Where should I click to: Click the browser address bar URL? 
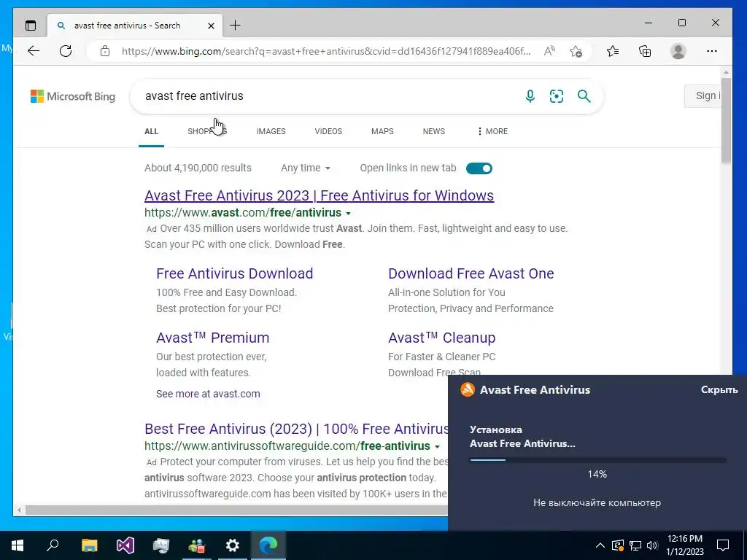[326, 51]
